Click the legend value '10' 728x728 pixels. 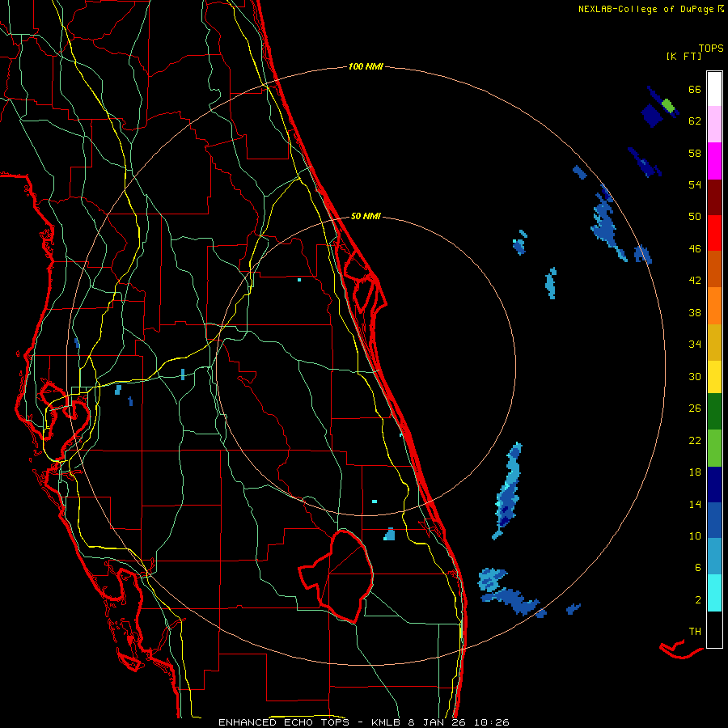tap(695, 535)
